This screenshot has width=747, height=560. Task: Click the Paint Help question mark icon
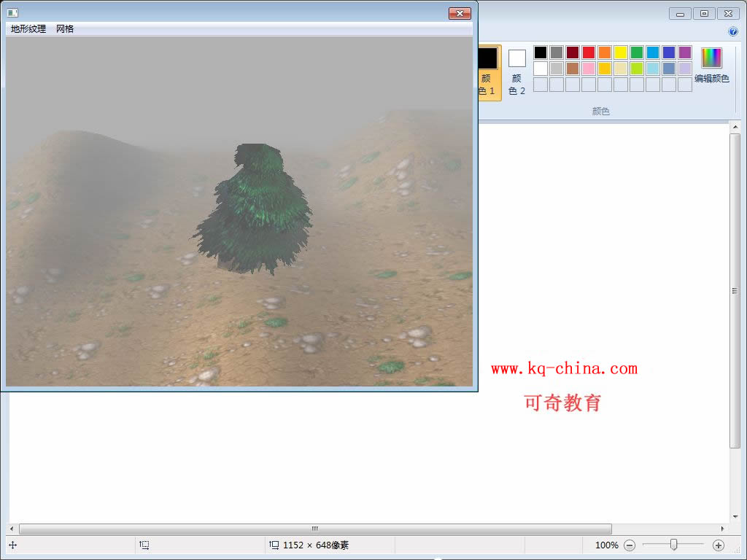click(733, 31)
